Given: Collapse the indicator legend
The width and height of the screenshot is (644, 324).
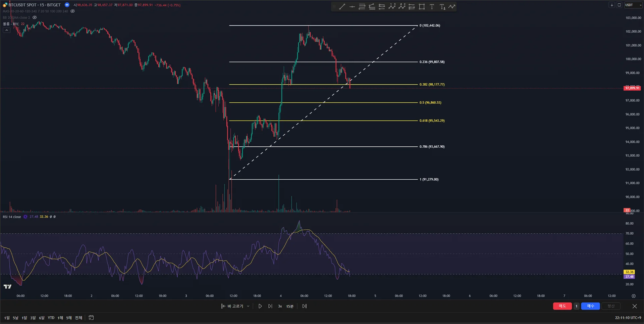Looking at the screenshot, I should (6, 30).
